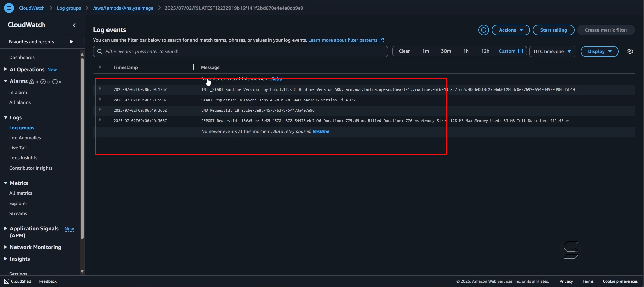
Task: Open Feedback in the footer
Action: pos(48,281)
